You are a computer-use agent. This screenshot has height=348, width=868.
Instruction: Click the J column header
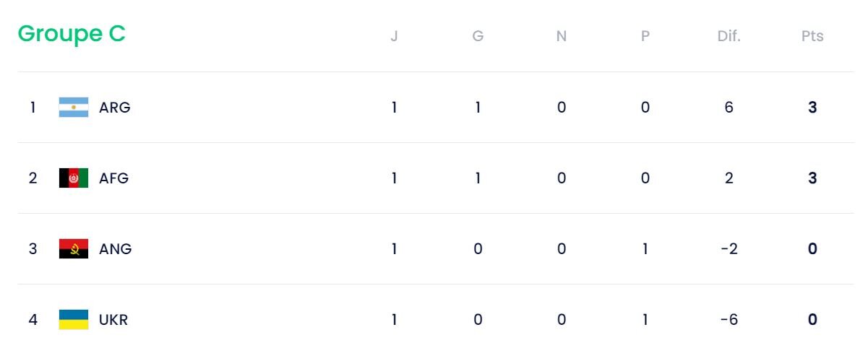pyautogui.click(x=394, y=36)
